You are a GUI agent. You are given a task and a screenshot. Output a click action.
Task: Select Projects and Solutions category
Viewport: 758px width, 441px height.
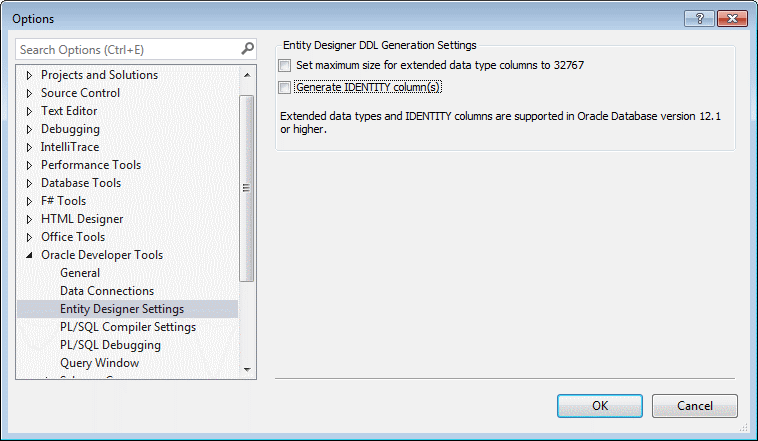(99, 75)
